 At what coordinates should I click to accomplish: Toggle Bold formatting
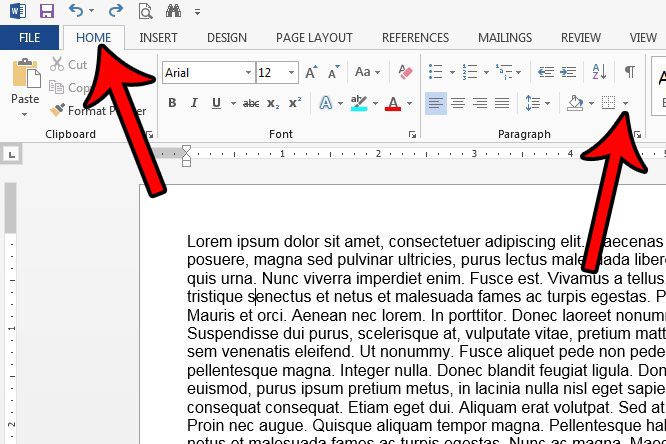click(x=172, y=103)
